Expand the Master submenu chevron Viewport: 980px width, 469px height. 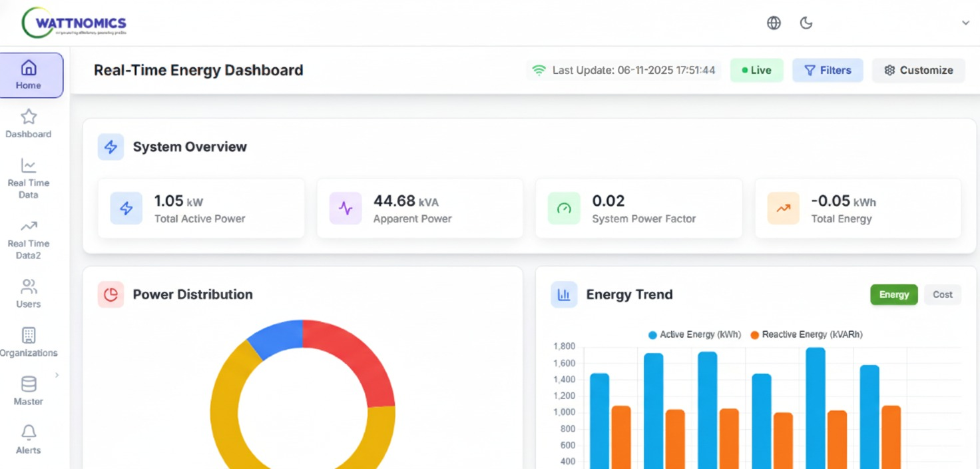[x=57, y=375]
